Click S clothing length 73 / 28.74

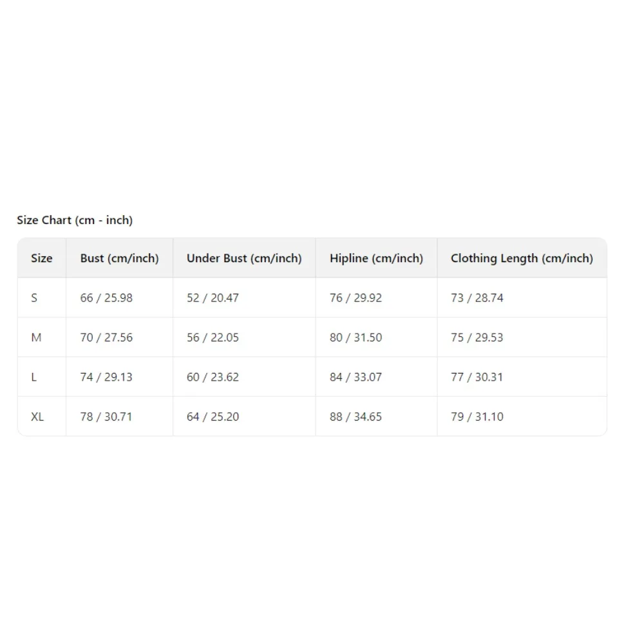477,298
